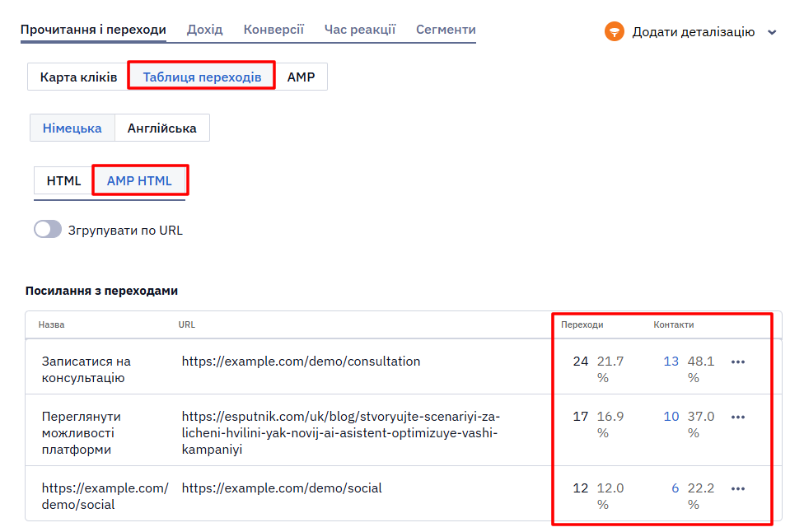The image size is (804, 532).
Task: Click the esputnik.com blog URL cell
Action: point(340,433)
